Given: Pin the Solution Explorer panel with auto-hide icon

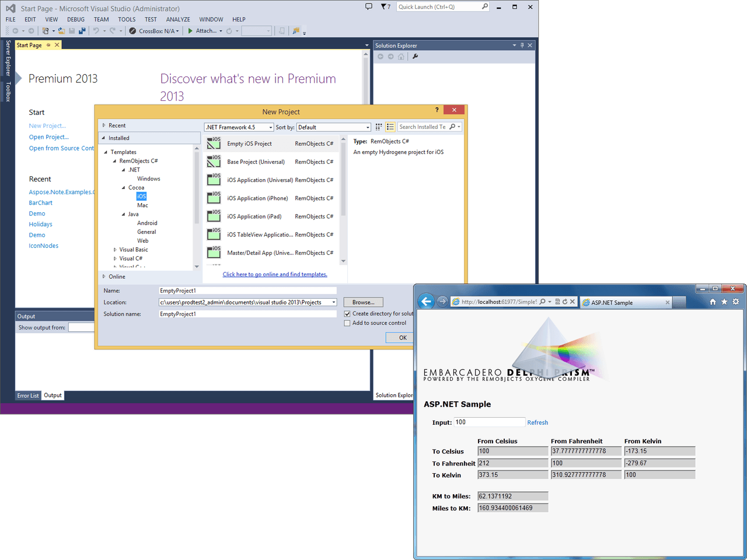Looking at the screenshot, I should tap(522, 45).
